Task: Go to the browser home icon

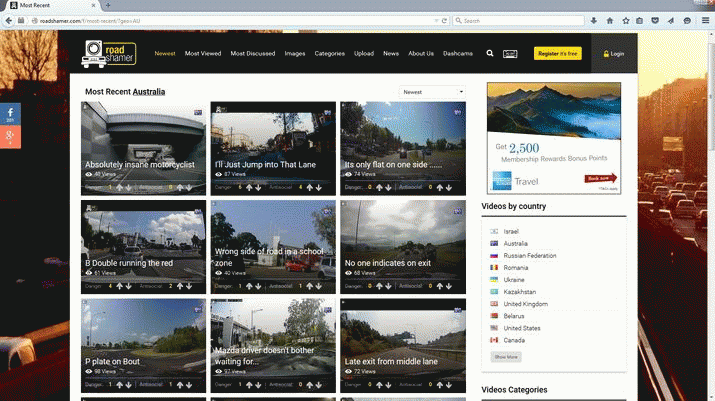Action: tap(610, 21)
